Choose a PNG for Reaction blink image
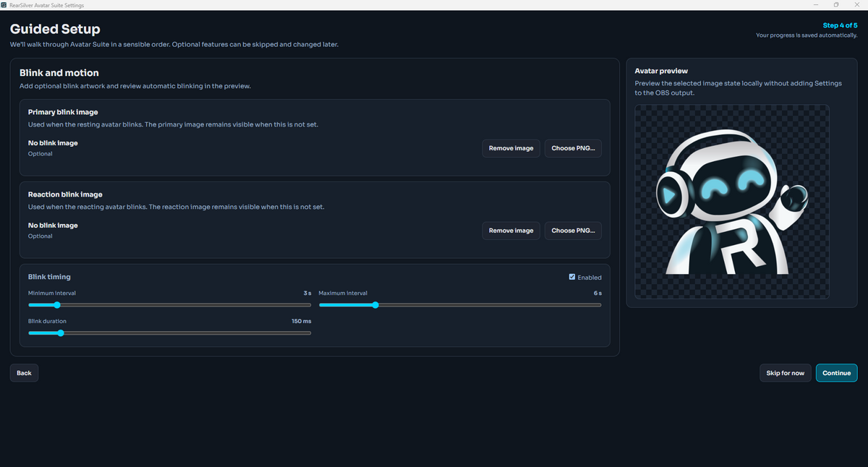868x467 pixels. (x=573, y=231)
